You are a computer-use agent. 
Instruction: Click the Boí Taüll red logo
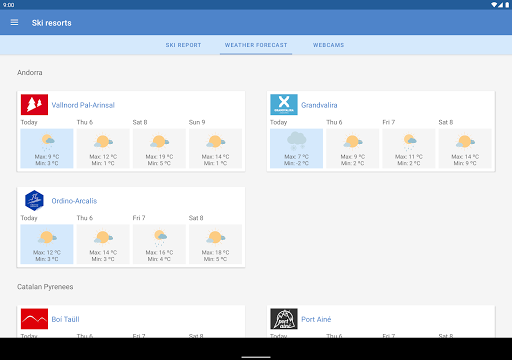coord(34,319)
